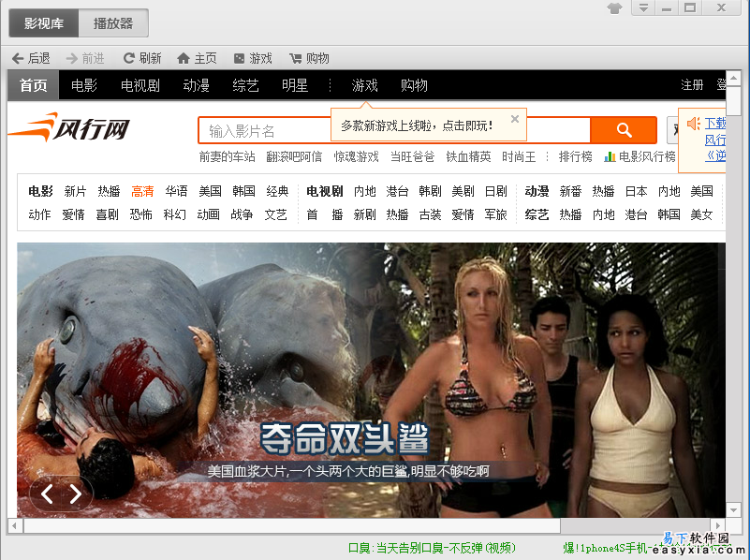Choose 古装 TV genre
This screenshot has height=560, width=750.
point(430,214)
